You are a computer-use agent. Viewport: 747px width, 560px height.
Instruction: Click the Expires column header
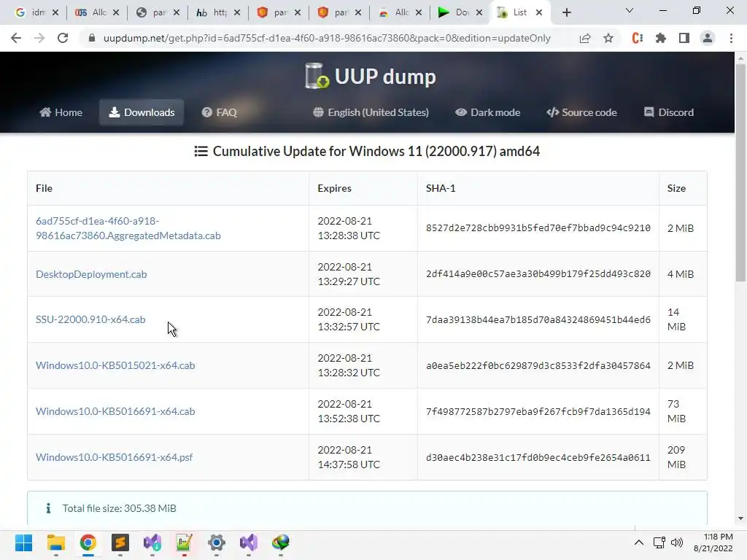[334, 188]
